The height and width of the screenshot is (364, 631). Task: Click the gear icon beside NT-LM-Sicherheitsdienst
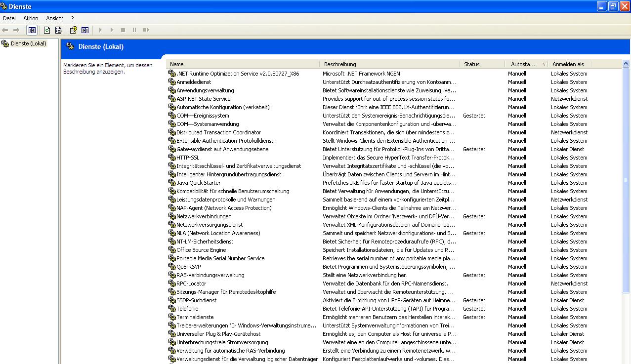pyautogui.click(x=172, y=242)
